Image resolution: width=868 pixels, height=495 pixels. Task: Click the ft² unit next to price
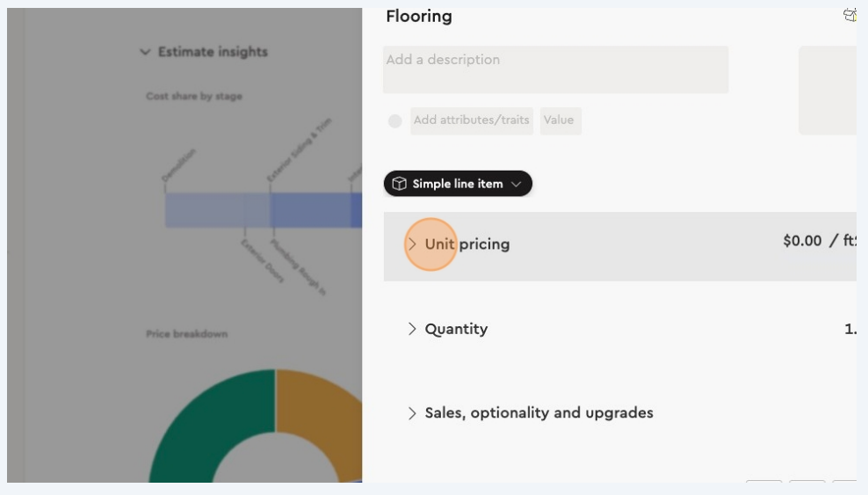pyautogui.click(x=849, y=241)
